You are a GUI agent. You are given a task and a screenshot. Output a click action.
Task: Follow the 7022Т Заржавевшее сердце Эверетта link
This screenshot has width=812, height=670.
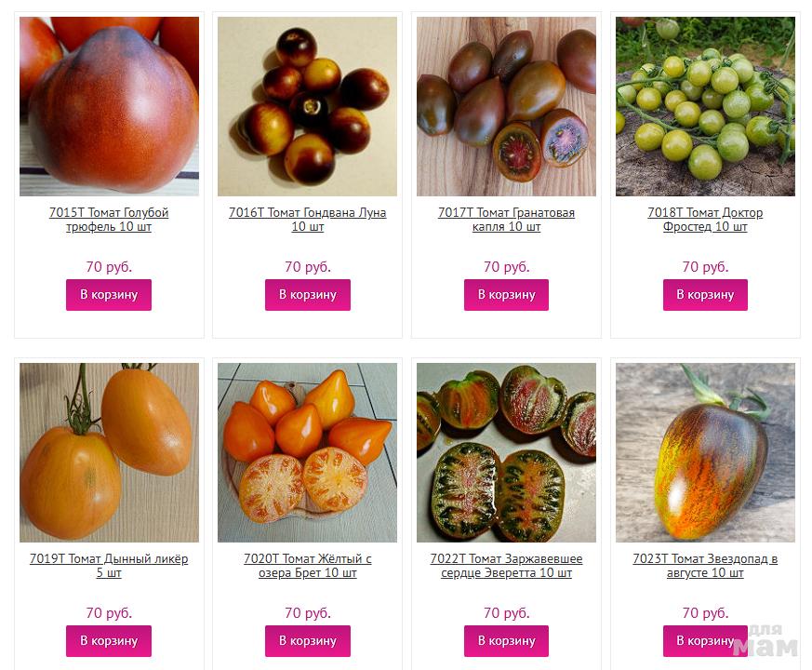[x=507, y=566]
